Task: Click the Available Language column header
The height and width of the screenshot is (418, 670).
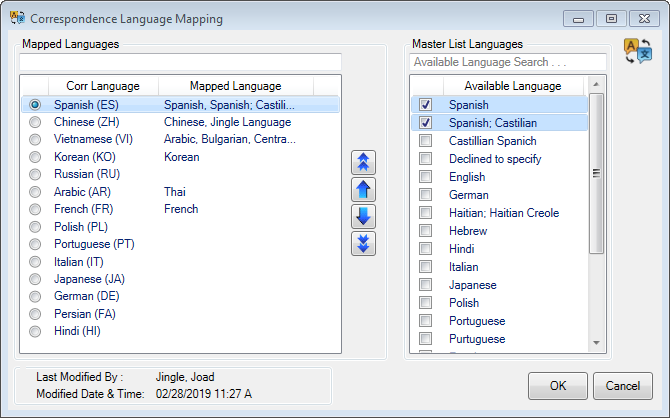Action: 513,86
